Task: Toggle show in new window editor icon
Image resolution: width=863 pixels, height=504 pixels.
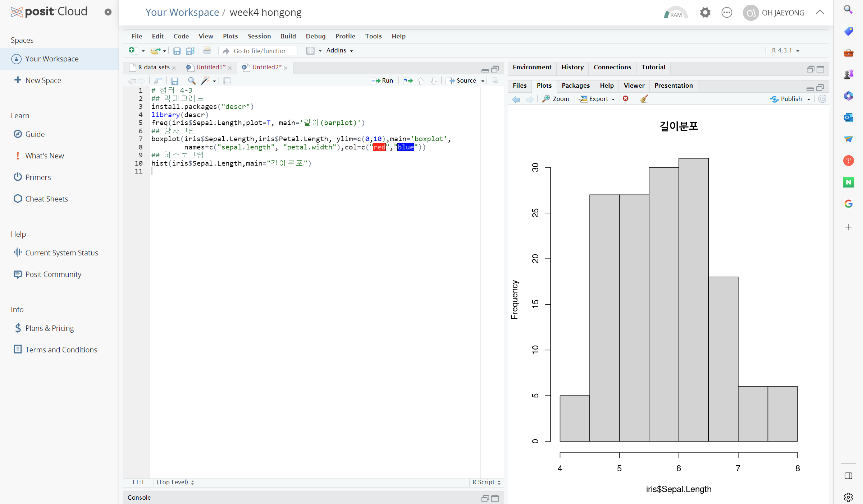Action: pyautogui.click(x=158, y=80)
